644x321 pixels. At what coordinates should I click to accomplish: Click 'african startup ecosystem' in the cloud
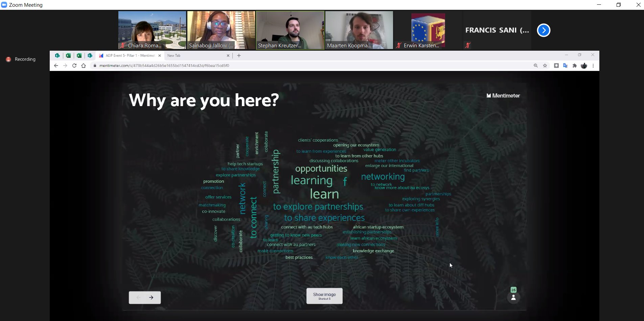[x=378, y=227]
